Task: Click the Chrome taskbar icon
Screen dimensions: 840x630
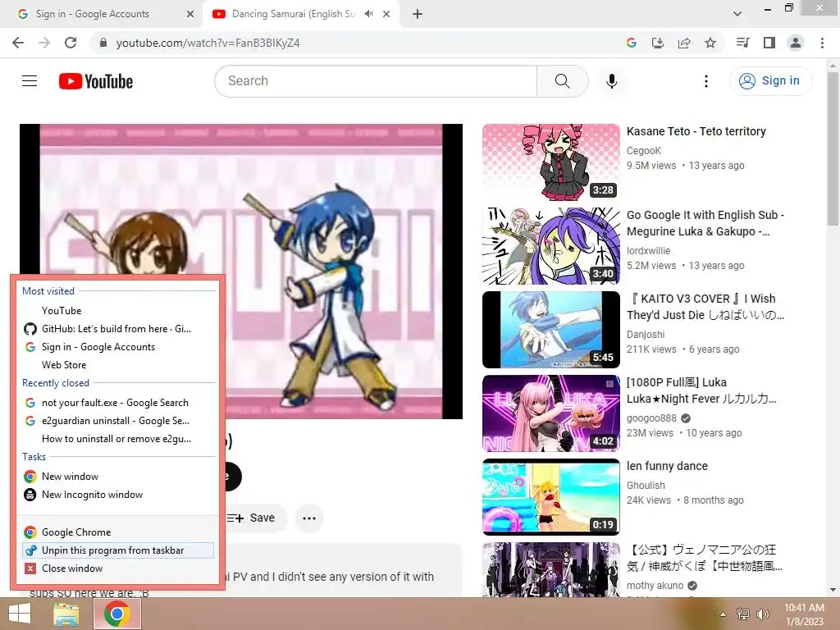Action: click(117, 614)
